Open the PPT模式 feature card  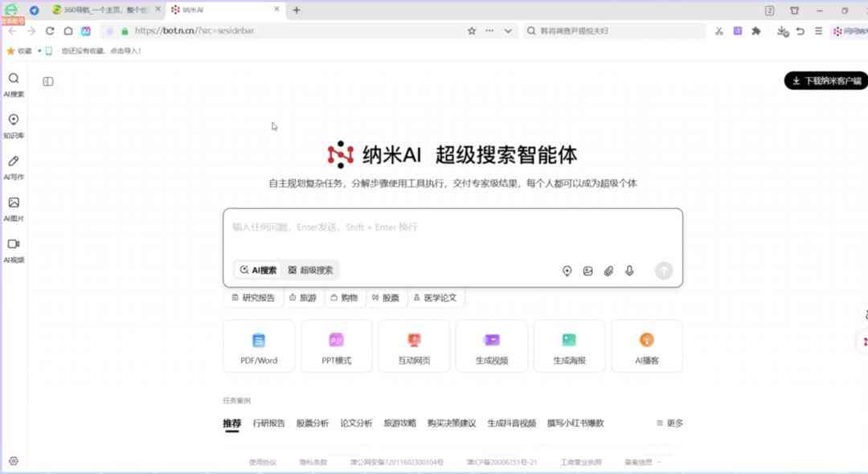(x=336, y=345)
